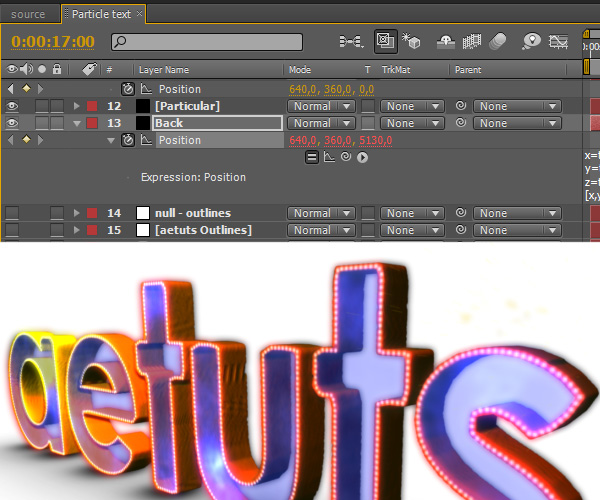
Task: Click the Back layer name field
Action: [218, 123]
